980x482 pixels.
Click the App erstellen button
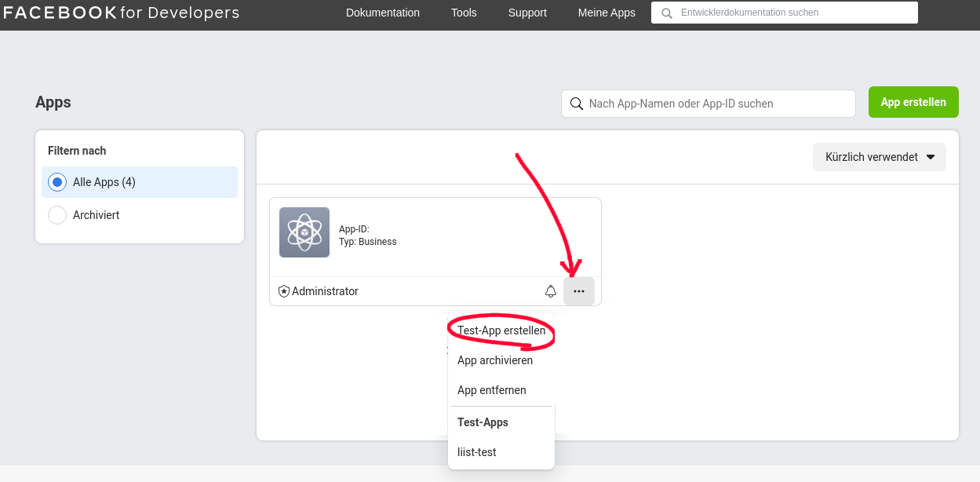coord(913,102)
